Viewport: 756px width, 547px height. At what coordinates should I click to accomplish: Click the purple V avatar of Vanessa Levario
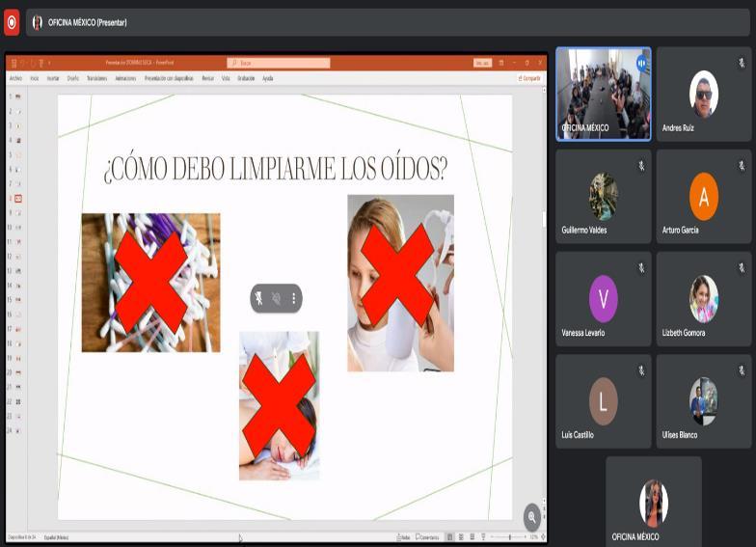click(x=604, y=299)
